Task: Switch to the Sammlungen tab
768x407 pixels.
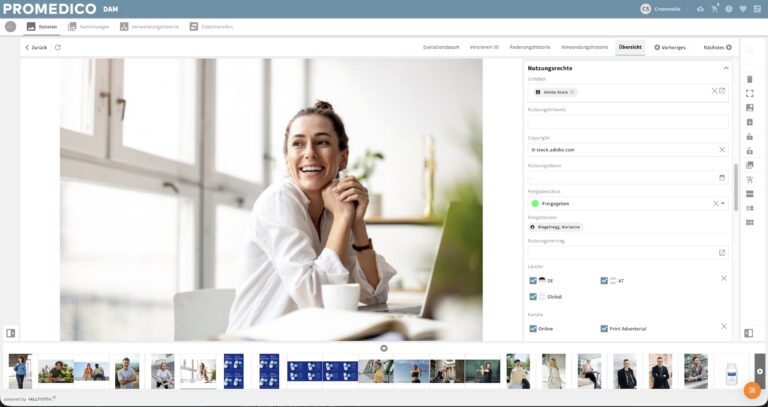Action: [x=89, y=27]
